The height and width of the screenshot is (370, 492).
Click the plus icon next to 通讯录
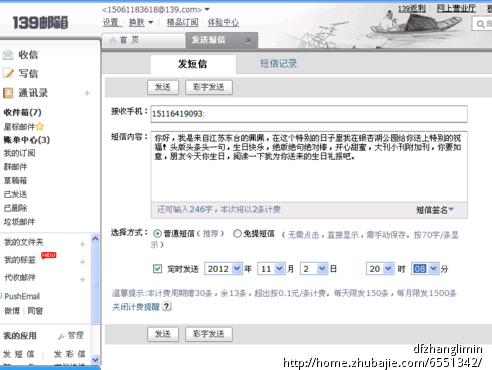[x=87, y=93]
